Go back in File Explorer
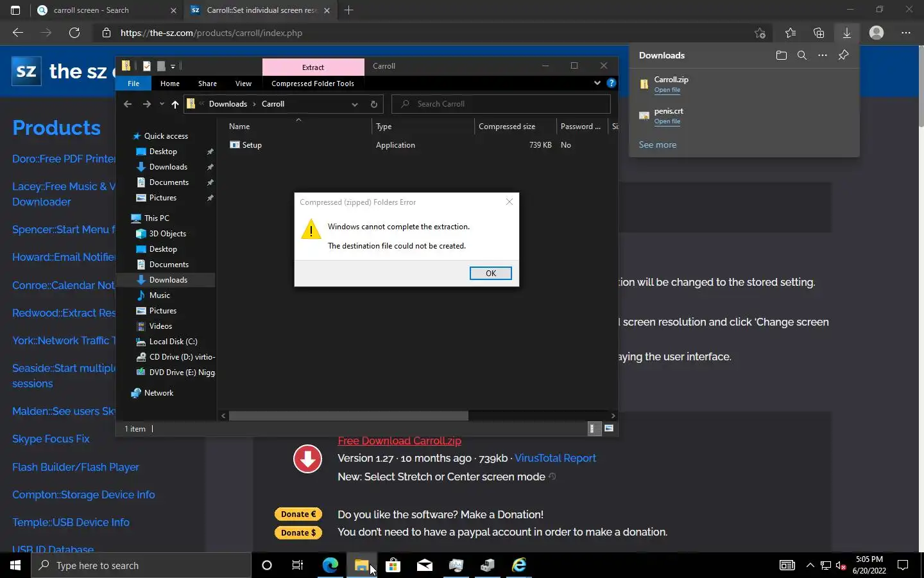Viewport: 924px width, 578px height. [128, 104]
